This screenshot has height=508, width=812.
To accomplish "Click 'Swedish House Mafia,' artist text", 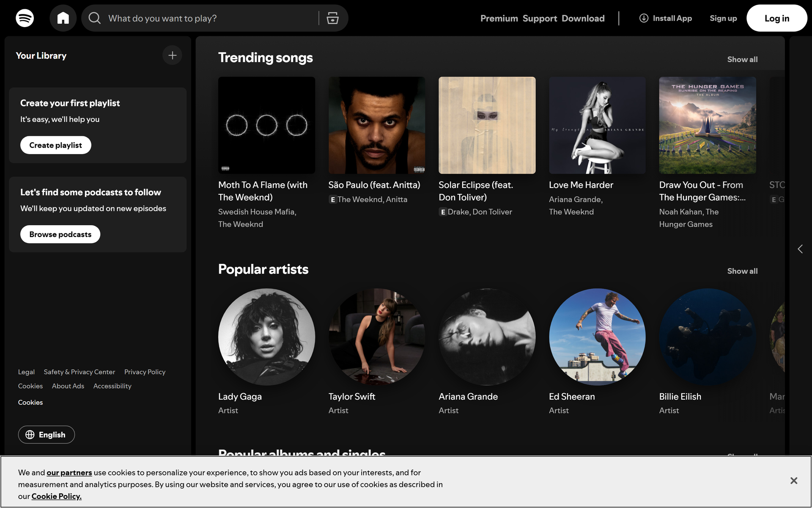I will pos(257,212).
